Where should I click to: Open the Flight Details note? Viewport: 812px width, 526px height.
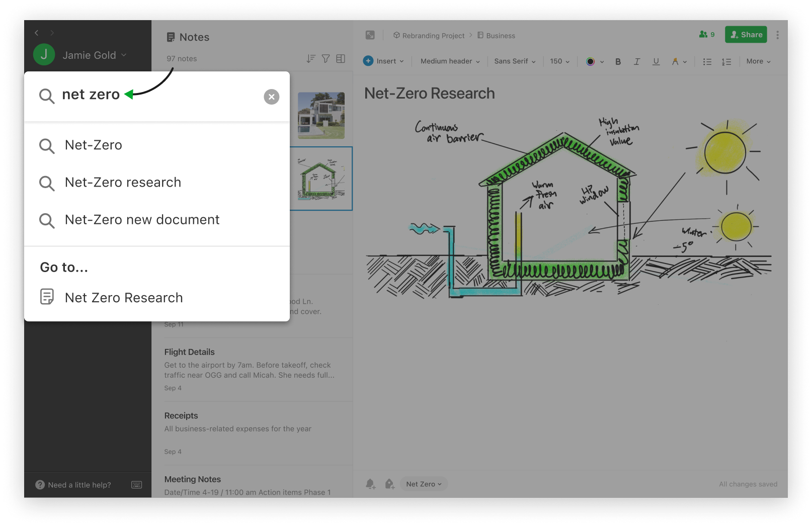point(252,370)
